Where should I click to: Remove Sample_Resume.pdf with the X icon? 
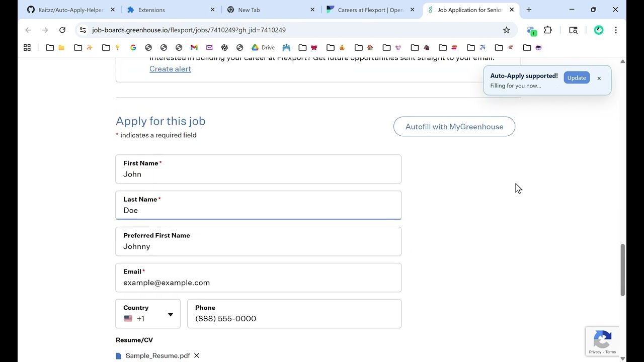coord(197,355)
